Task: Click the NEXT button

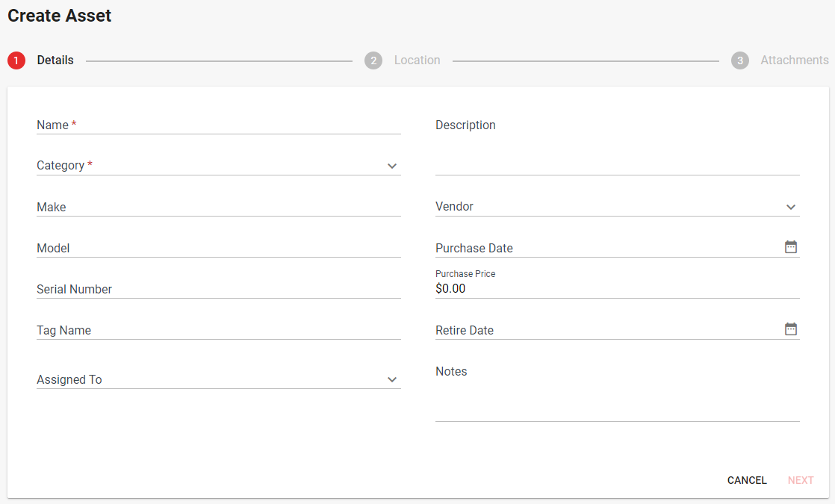Action: (801, 480)
